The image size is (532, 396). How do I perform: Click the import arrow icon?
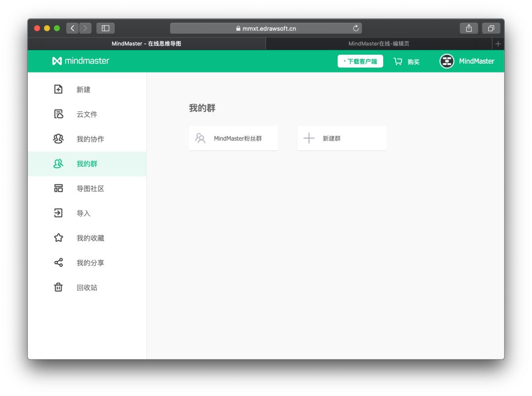coord(58,213)
